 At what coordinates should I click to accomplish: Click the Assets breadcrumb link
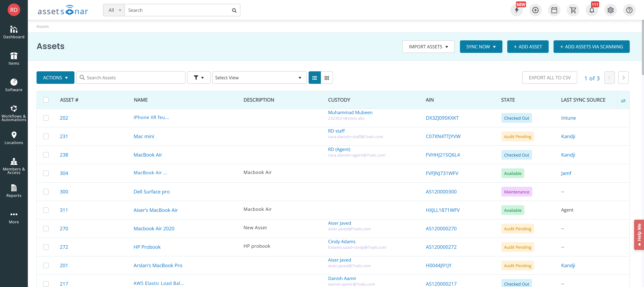point(42,26)
